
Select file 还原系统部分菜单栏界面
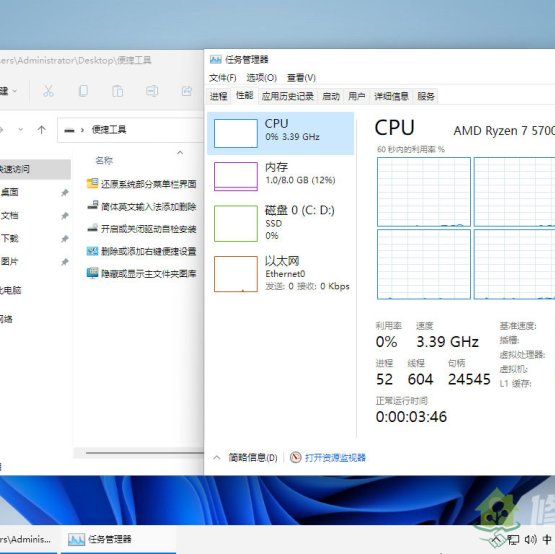tap(142, 184)
